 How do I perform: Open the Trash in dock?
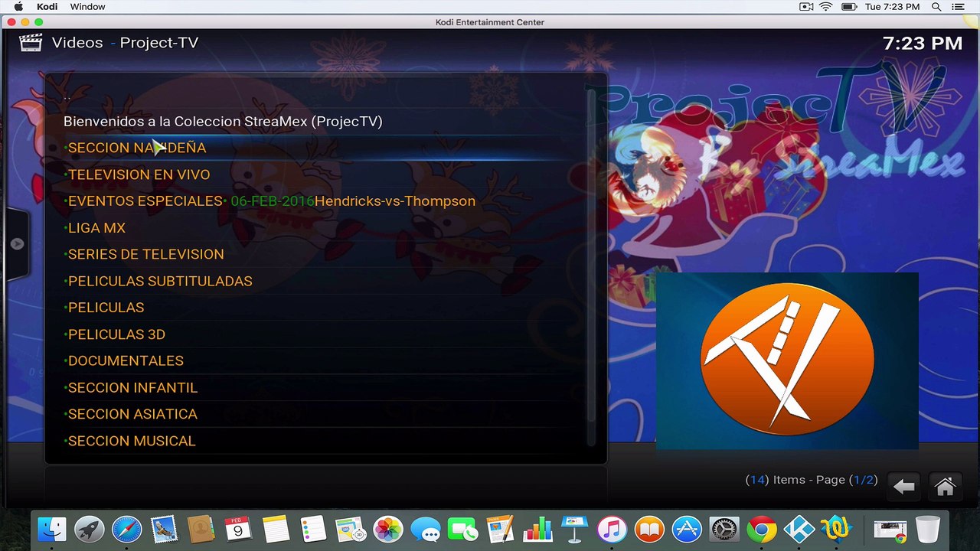[927, 529]
